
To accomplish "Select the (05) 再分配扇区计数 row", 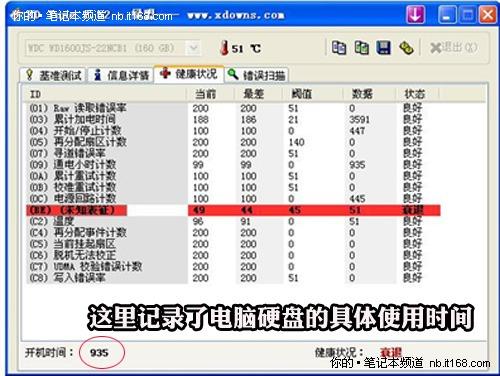I will (233, 142).
